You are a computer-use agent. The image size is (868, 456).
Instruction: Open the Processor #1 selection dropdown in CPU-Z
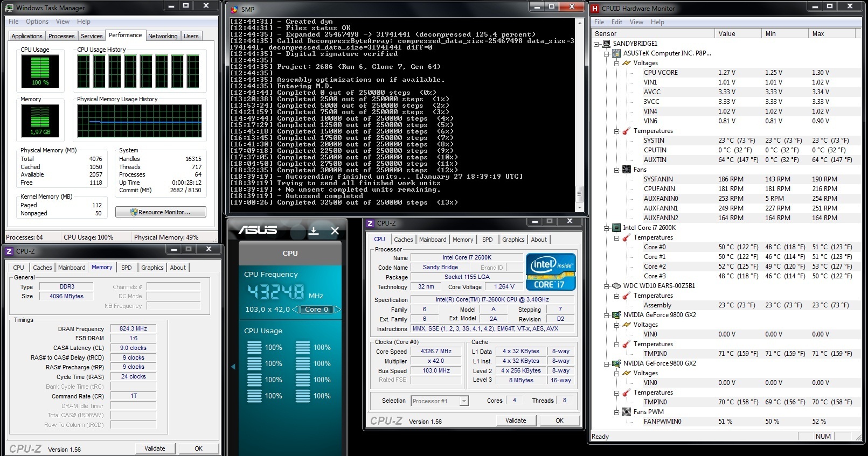[463, 401]
